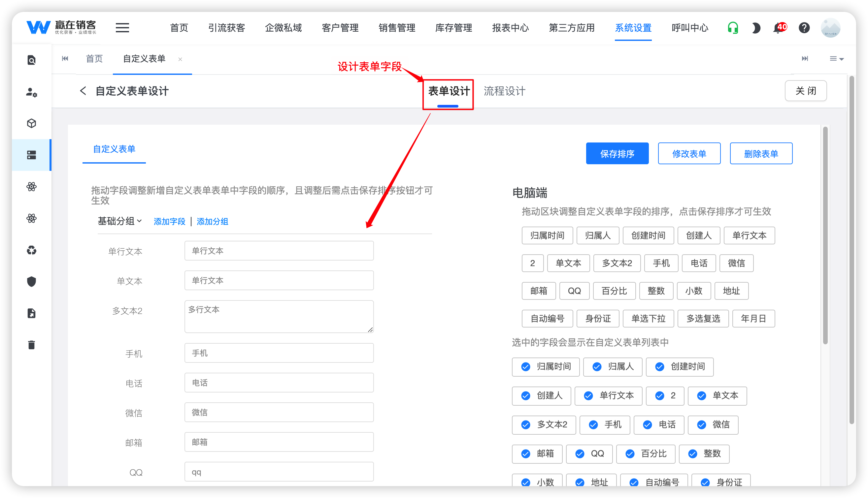
Task: Click the sidebar trash bin icon
Action: (x=31, y=345)
